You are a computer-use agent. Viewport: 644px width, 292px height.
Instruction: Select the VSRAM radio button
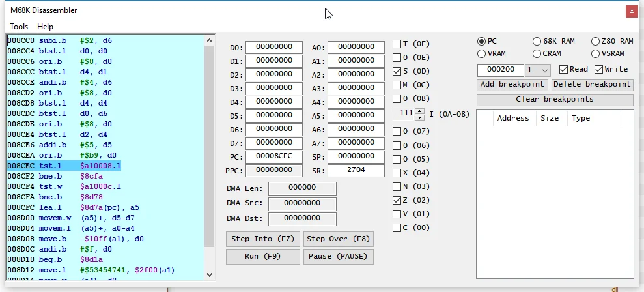tap(595, 54)
